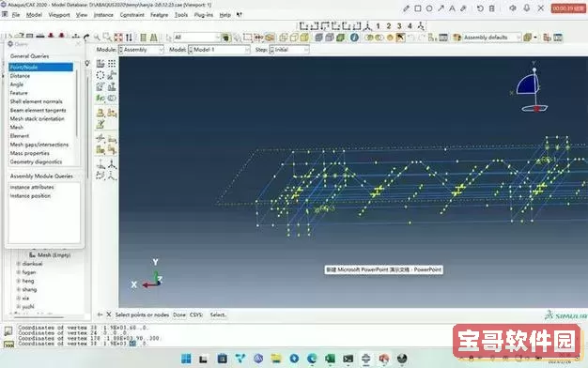The image size is (588, 368).
Task: Click the Create Instance tool
Action: pos(101,64)
